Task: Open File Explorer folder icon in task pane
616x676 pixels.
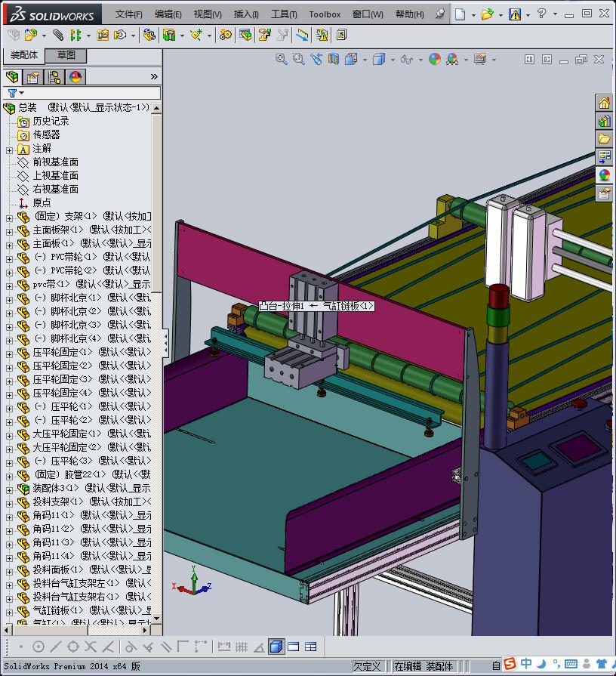Action: [604, 139]
